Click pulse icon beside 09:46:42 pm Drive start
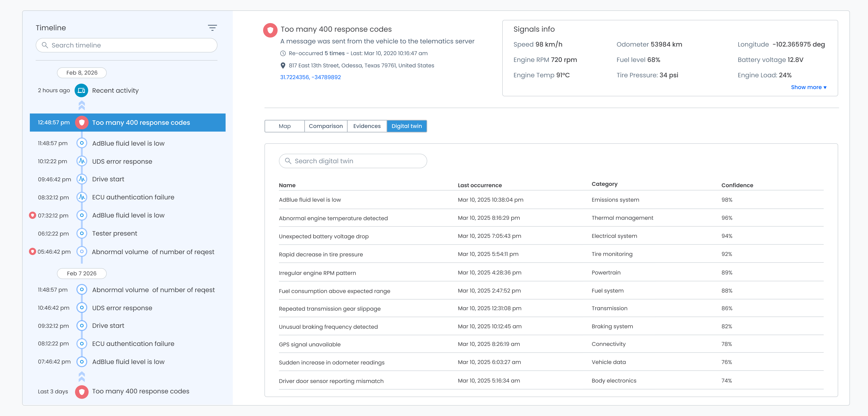 point(82,179)
